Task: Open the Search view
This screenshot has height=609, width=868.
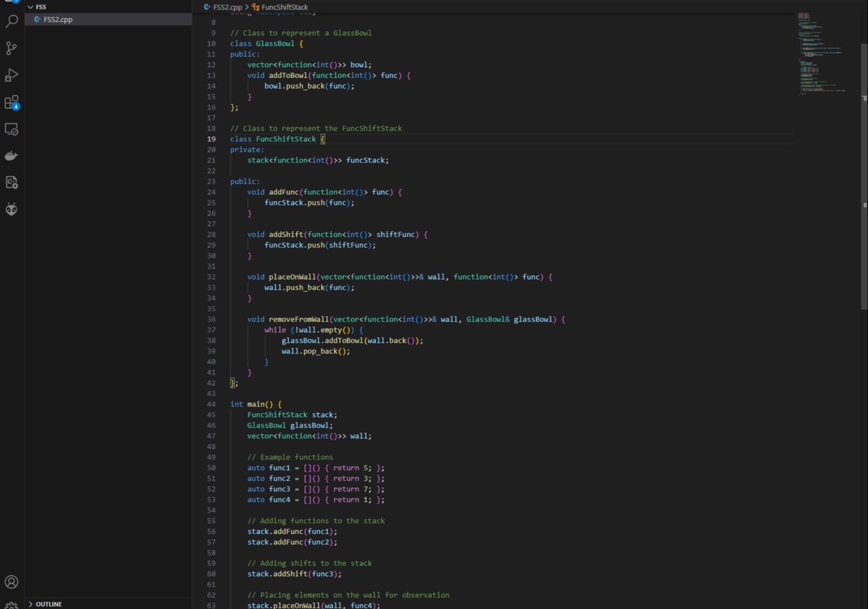Action: point(11,21)
